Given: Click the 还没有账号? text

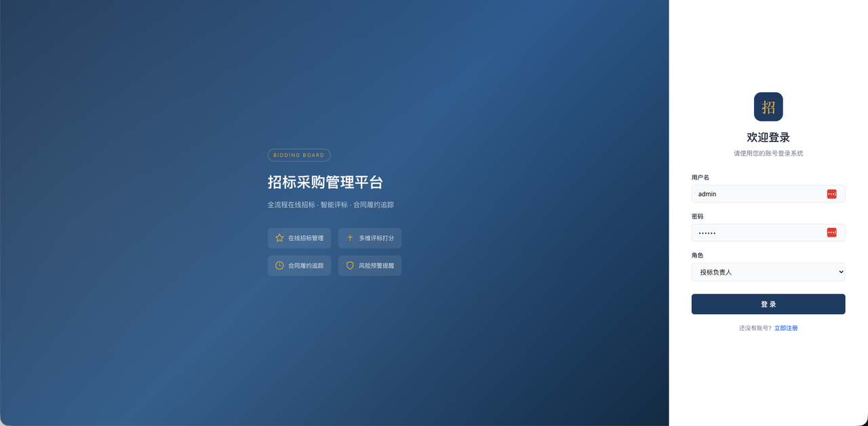Looking at the screenshot, I should click(755, 328).
